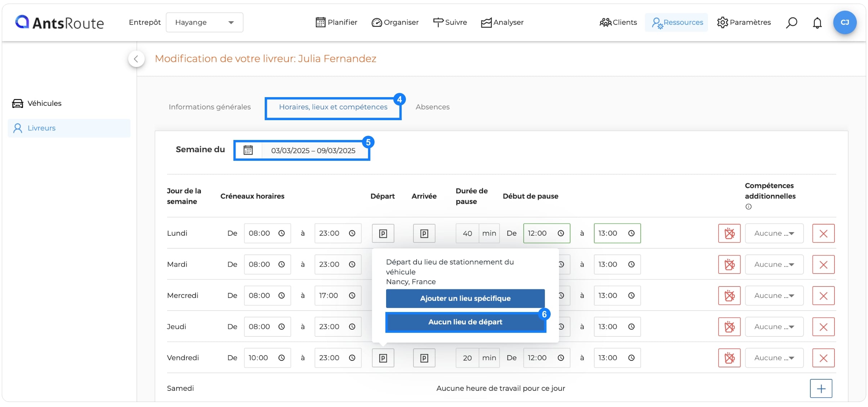The height and width of the screenshot is (407, 868).
Task: Open Vendredi additional skills dropdown
Action: (774, 358)
